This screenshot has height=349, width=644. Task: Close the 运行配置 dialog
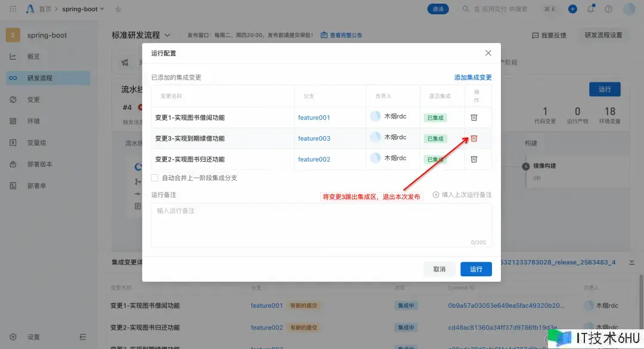point(488,53)
